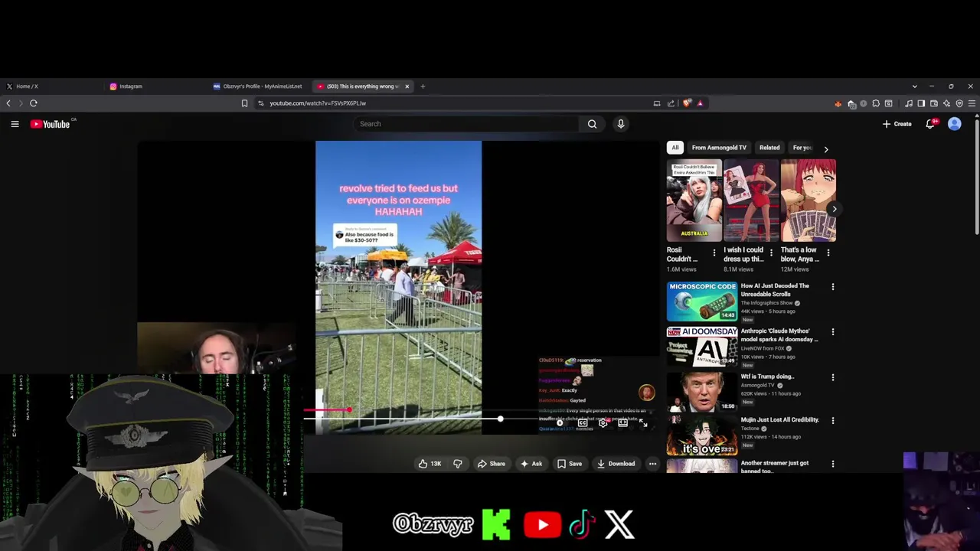Bookmark this page icon

point(244,103)
